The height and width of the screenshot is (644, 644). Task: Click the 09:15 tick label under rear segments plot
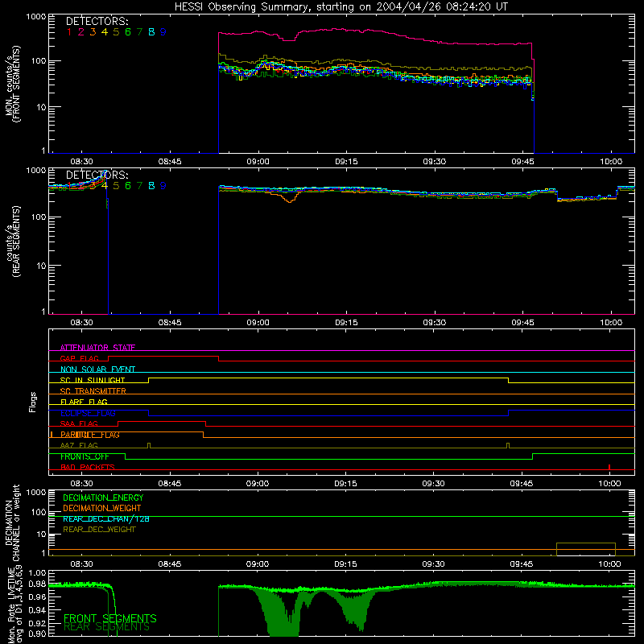click(x=346, y=323)
